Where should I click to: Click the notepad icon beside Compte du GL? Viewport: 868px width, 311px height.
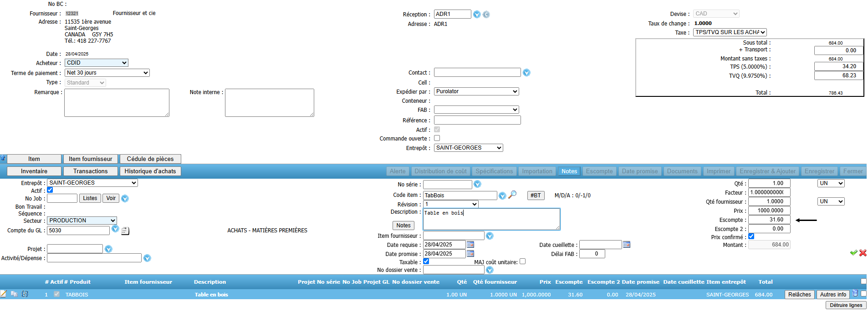pos(125,231)
